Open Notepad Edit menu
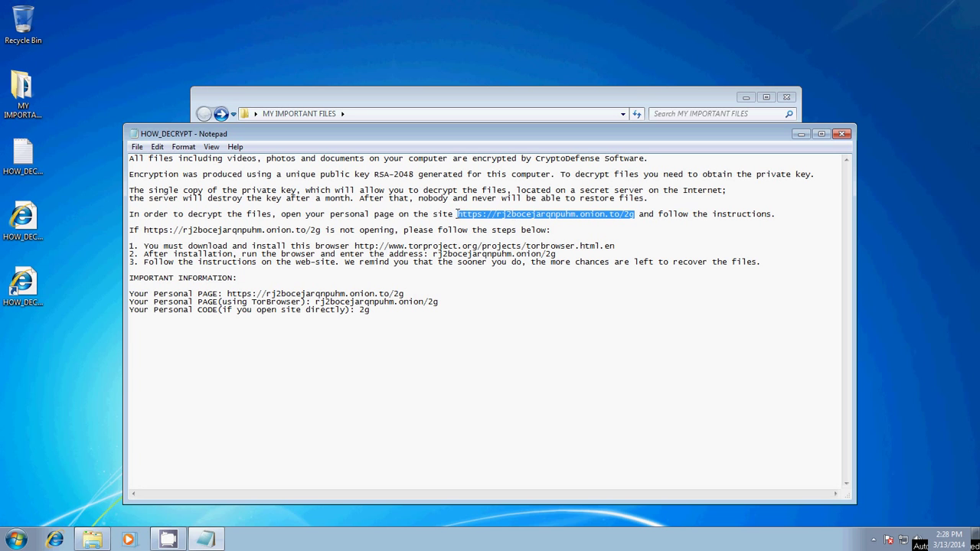The height and width of the screenshot is (551, 980). pos(157,147)
